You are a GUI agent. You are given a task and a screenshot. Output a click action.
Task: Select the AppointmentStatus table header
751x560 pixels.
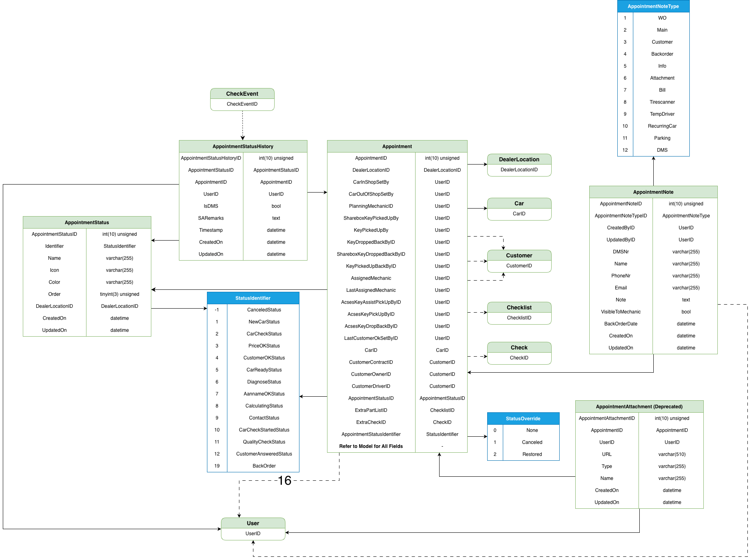pyautogui.click(x=87, y=223)
